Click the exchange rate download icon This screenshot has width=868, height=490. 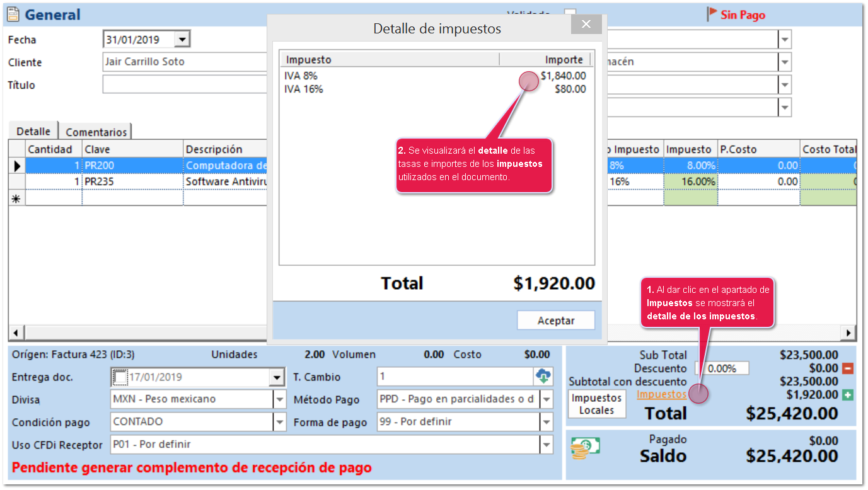pyautogui.click(x=543, y=377)
